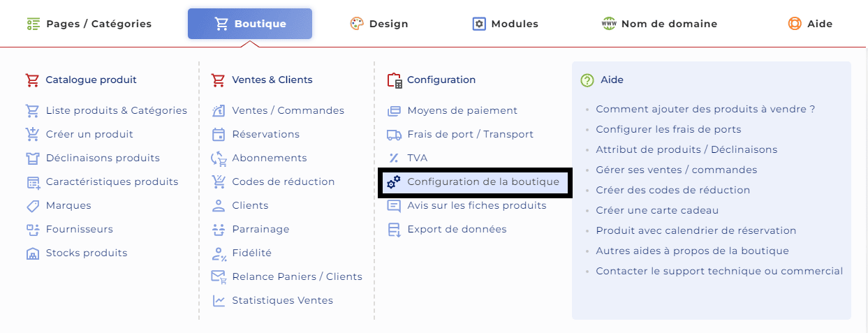The width and height of the screenshot is (868, 333).
Task: Open help link Configurer les frais de ports
Action: [x=668, y=129]
